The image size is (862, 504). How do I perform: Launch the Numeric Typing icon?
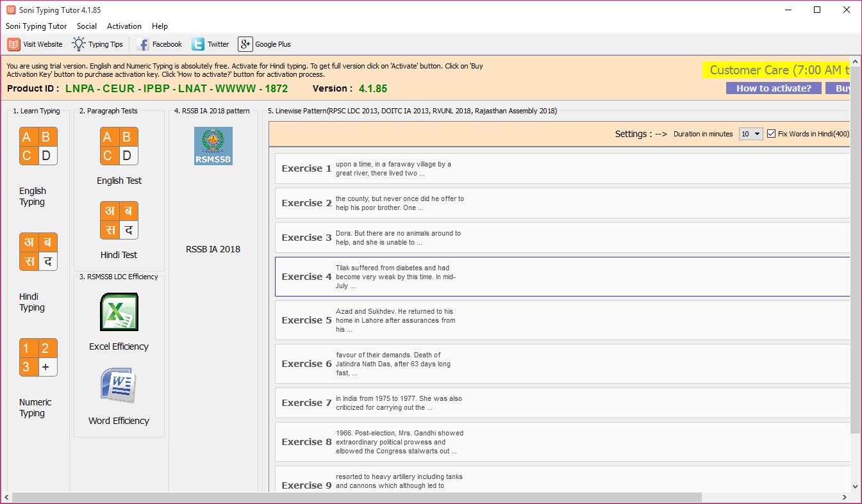coord(38,357)
